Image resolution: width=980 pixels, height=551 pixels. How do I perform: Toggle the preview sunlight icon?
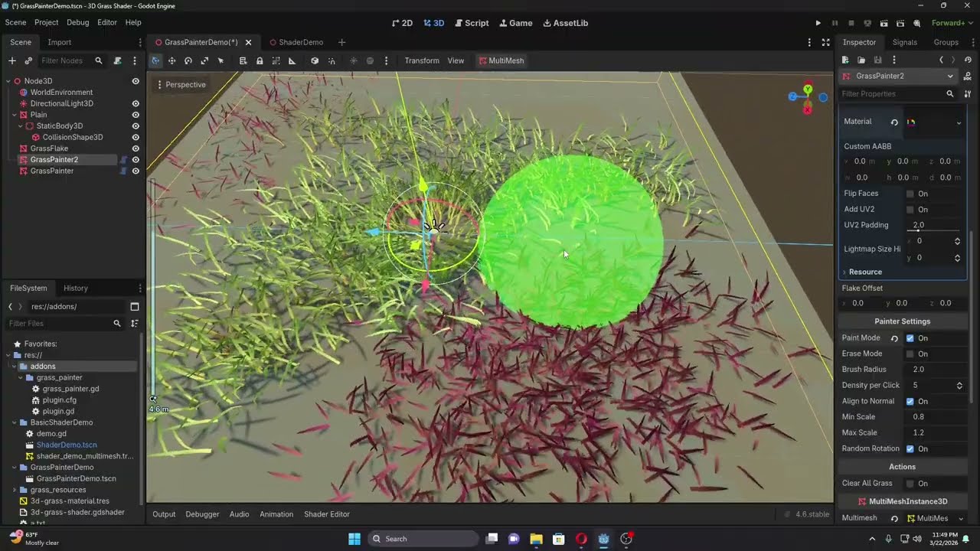(x=354, y=60)
